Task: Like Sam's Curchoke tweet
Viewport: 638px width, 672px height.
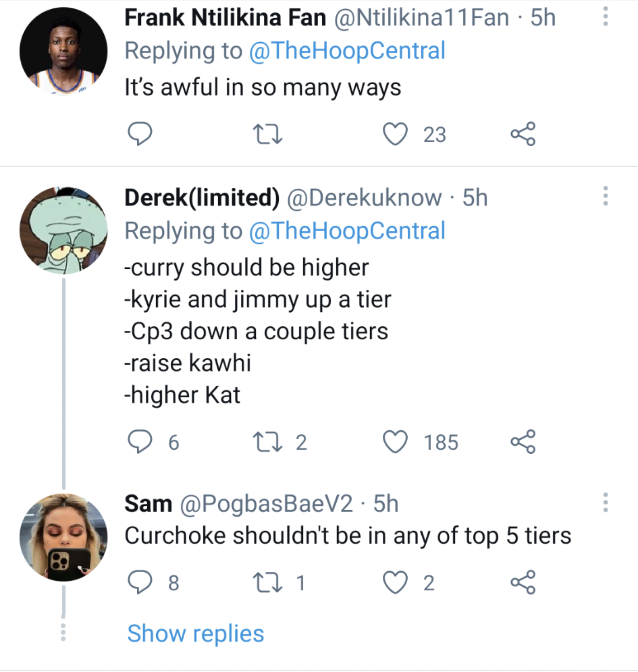Action: (x=395, y=582)
